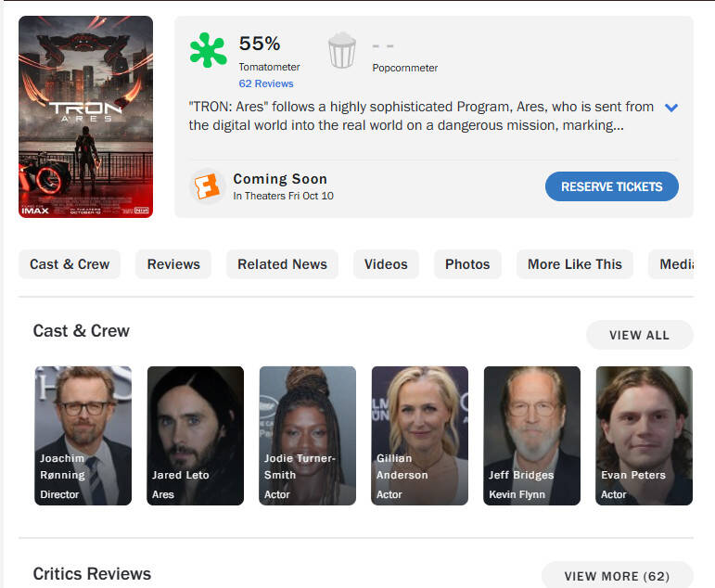
Task: Open the More Like This tab
Action: (x=575, y=264)
